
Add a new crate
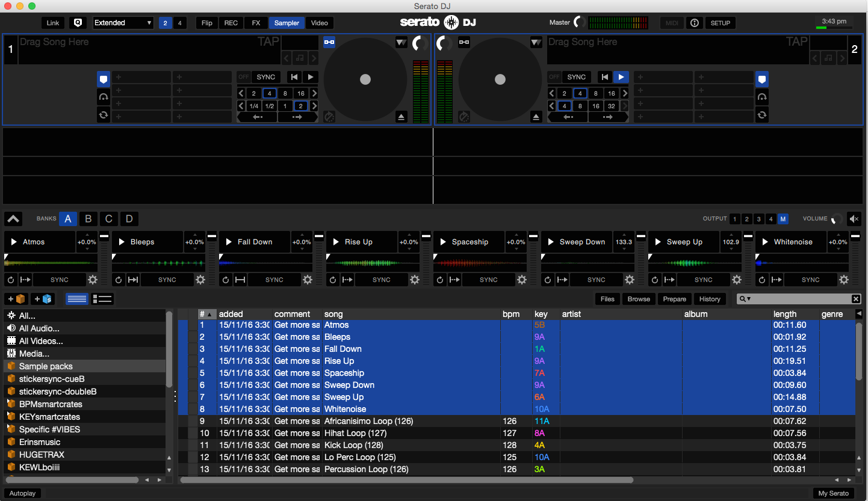pyautogui.click(x=16, y=299)
